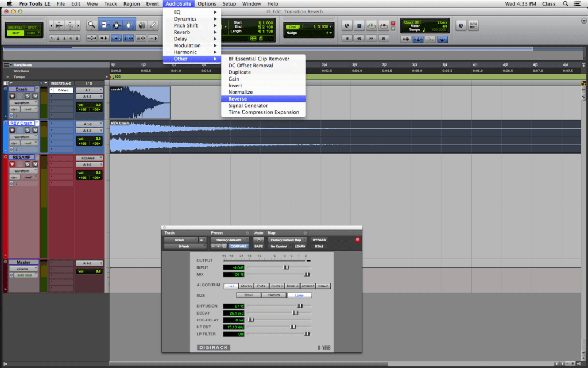The width and height of the screenshot is (588, 368).
Task: Choose Reverse from the Other submenu
Action: coord(237,99)
